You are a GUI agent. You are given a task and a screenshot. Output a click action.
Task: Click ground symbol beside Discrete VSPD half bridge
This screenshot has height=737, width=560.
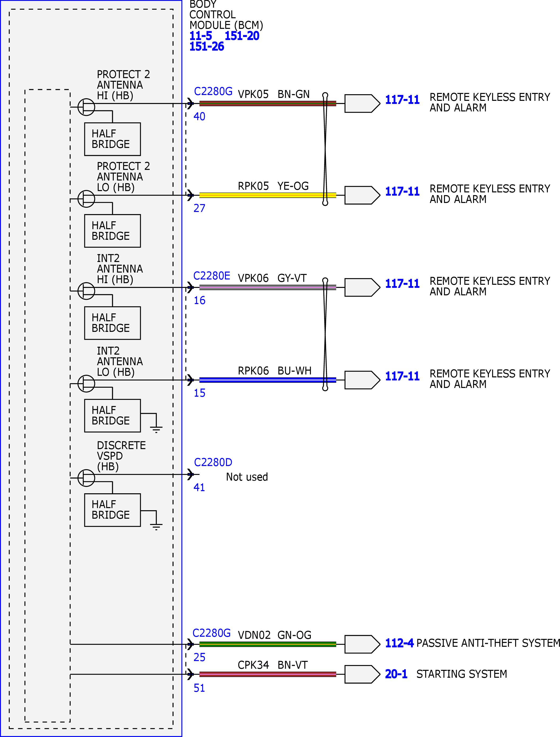click(x=156, y=527)
